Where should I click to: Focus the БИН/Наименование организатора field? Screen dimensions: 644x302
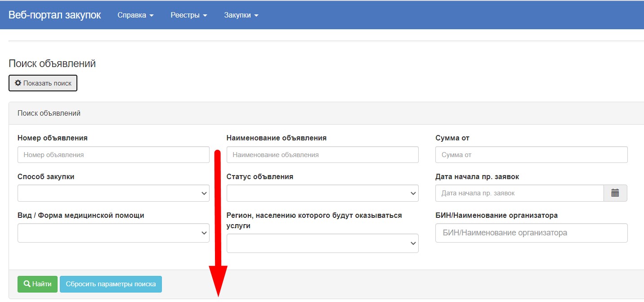point(531,233)
